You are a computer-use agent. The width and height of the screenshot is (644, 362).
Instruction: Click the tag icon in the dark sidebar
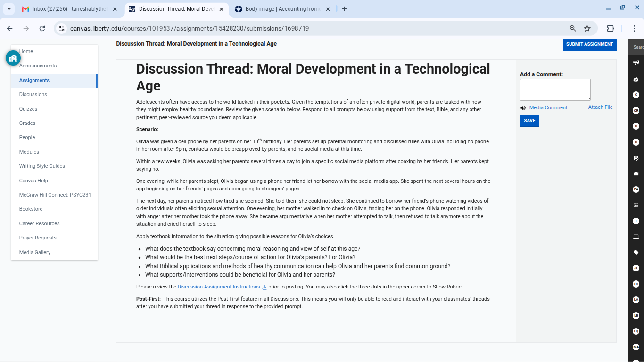[x=636, y=252]
